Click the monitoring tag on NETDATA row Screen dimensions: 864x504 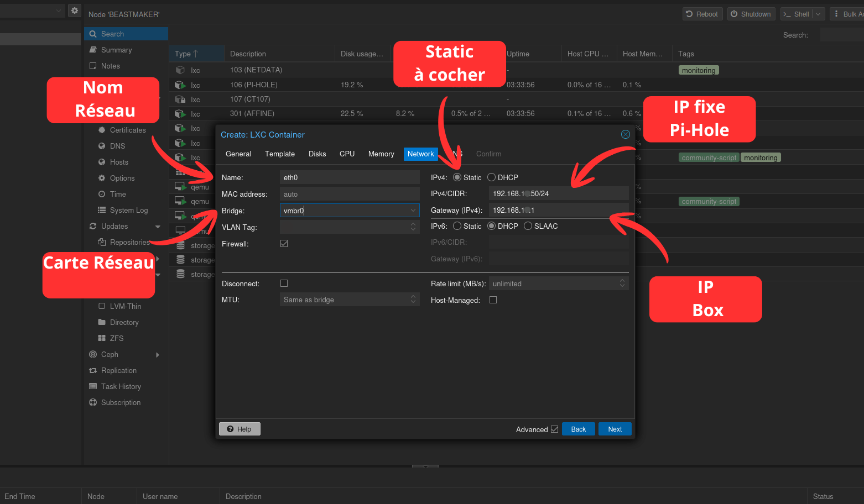699,70
